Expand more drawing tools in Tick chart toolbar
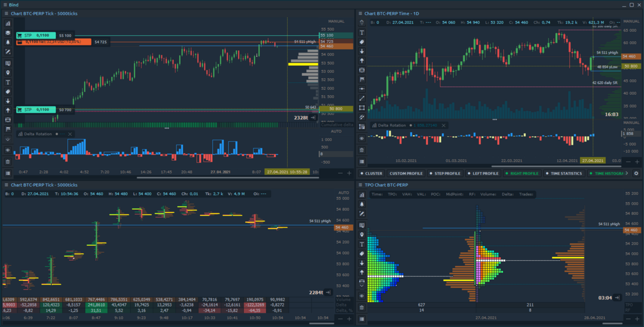 (8, 139)
